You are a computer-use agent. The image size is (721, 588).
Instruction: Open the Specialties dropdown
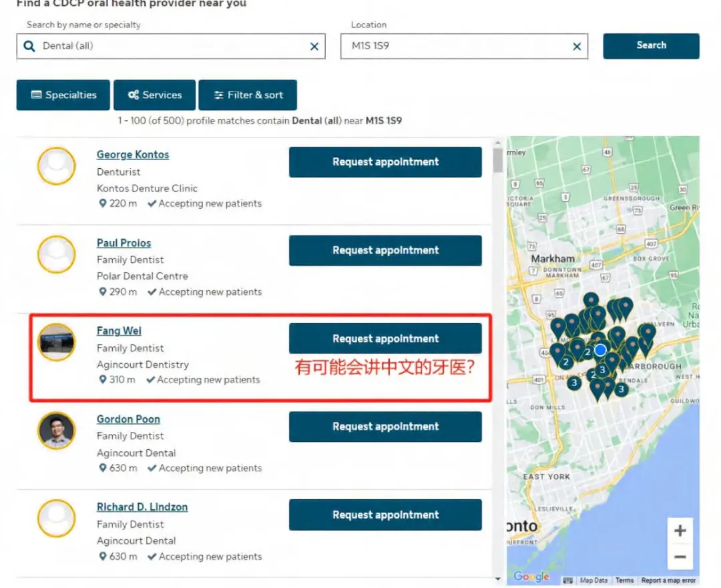click(63, 95)
